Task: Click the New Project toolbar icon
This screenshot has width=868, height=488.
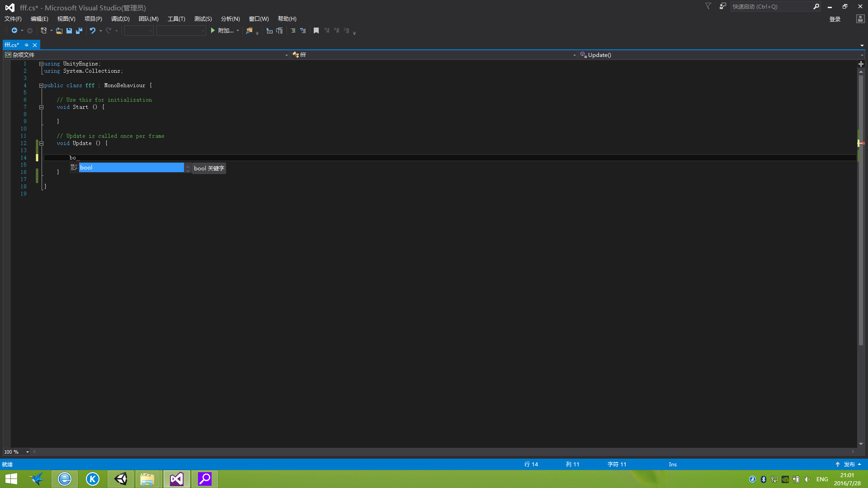Action: point(44,31)
